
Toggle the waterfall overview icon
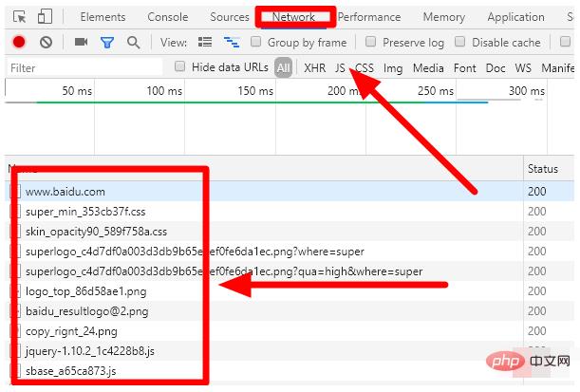(231, 42)
